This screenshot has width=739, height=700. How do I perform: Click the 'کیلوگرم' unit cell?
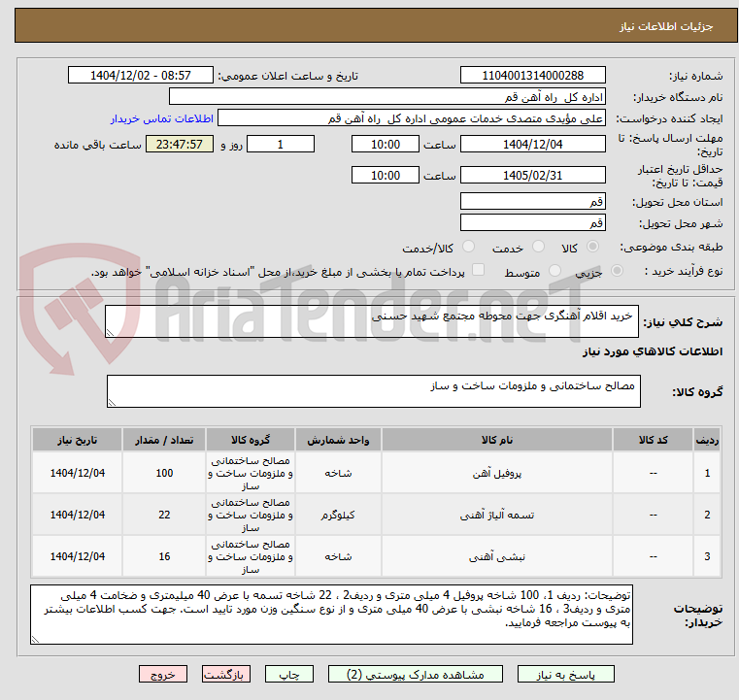point(338,515)
